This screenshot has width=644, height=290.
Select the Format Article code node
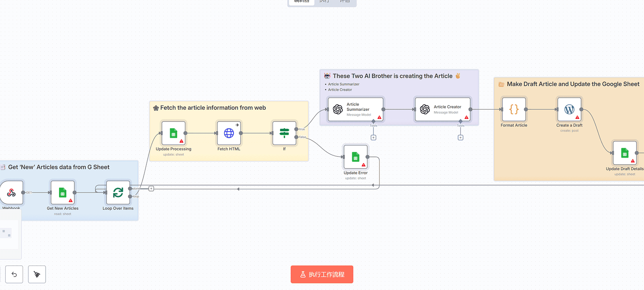click(514, 109)
